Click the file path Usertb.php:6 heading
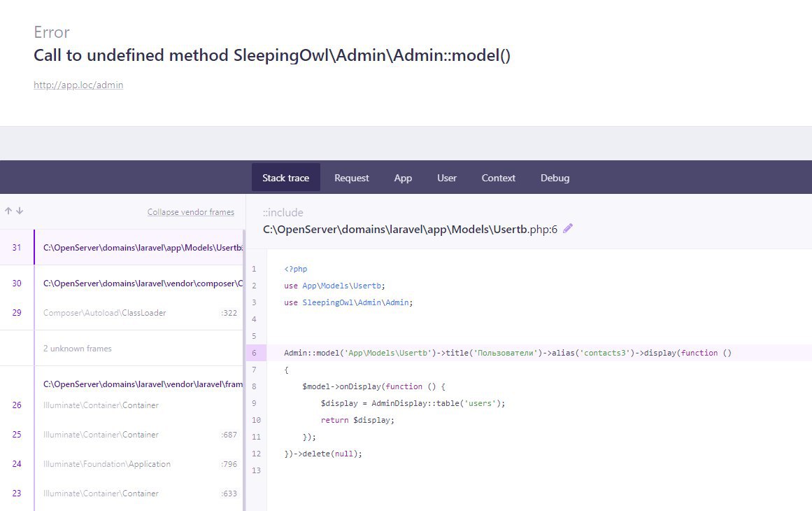 pyautogui.click(x=410, y=229)
